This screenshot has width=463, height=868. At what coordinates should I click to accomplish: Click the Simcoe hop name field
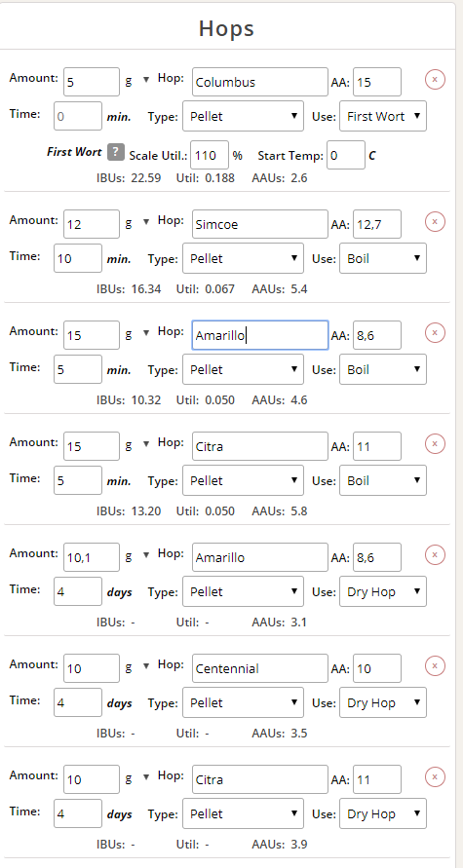pyautogui.click(x=259, y=224)
